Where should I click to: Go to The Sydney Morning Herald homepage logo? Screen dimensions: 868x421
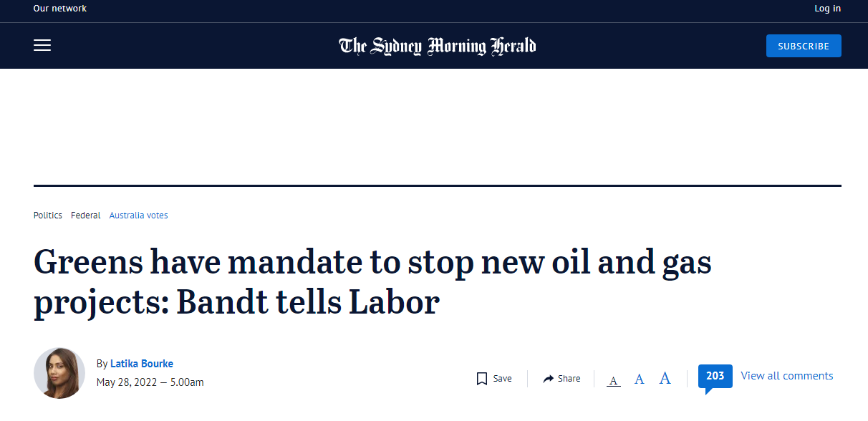tap(438, 47)
